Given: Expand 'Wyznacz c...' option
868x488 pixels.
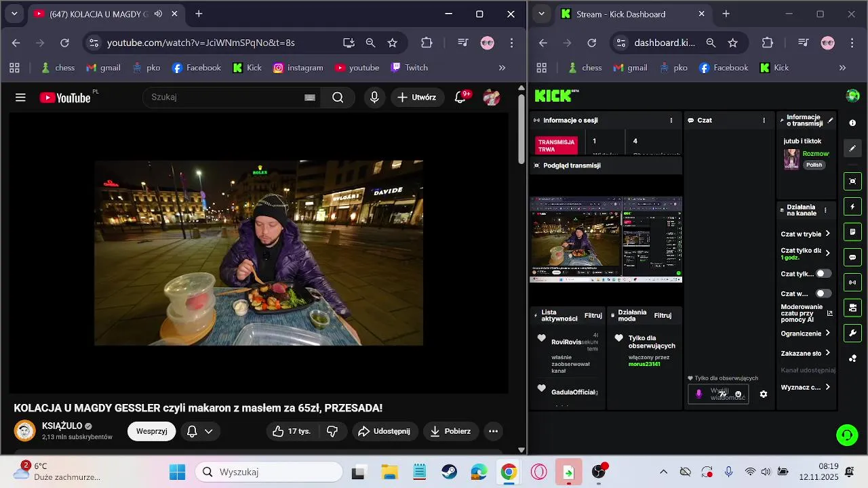Looking at the screenshot, I should (x=827, y=387).
